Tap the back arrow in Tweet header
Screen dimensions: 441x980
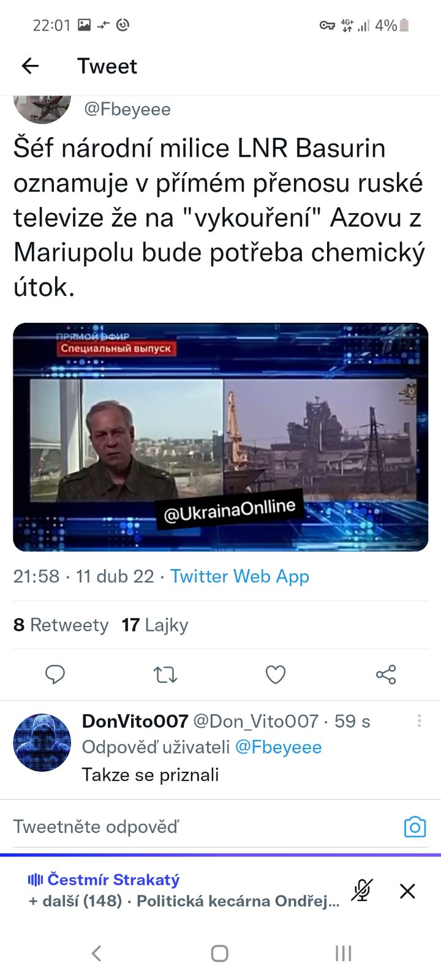(x=30, y=66)
